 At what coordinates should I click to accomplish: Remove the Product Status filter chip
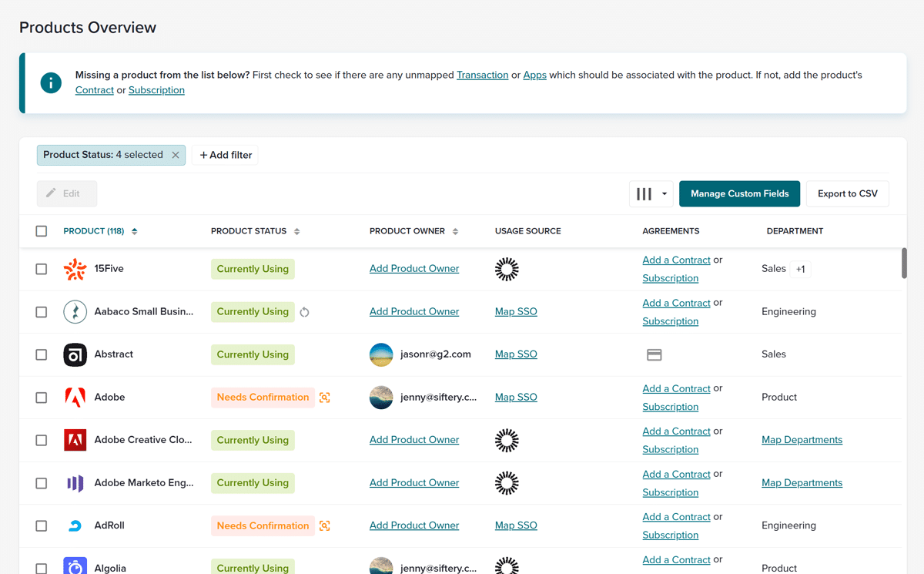coord(176,155)
